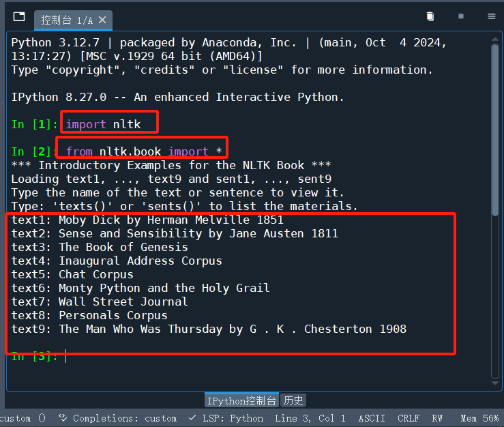504x427 pixels.
Task: Click the scrollbar down arrow
Action: coord(495,383)
